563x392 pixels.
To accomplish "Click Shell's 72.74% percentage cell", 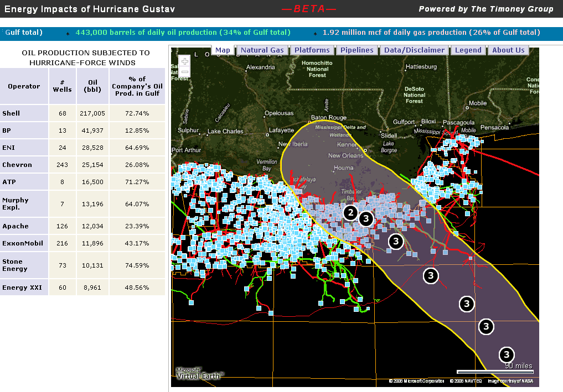I will coord(137,113).
